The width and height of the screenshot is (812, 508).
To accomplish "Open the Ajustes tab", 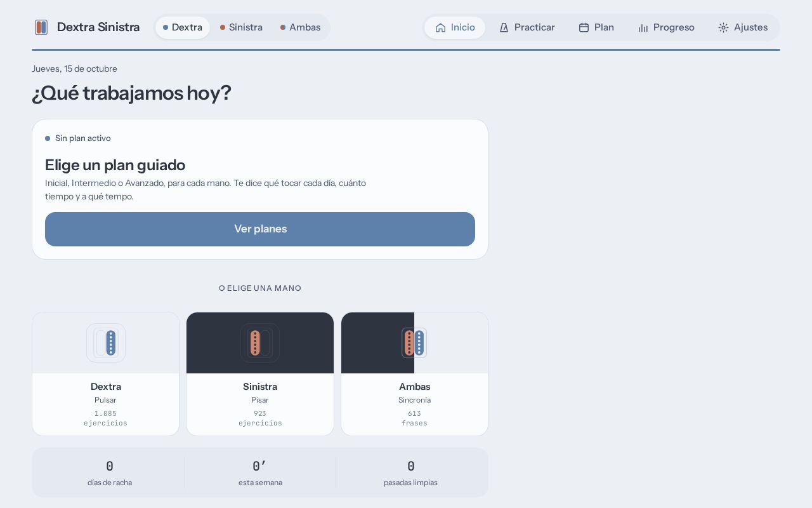I will click(x=743, y=28).
